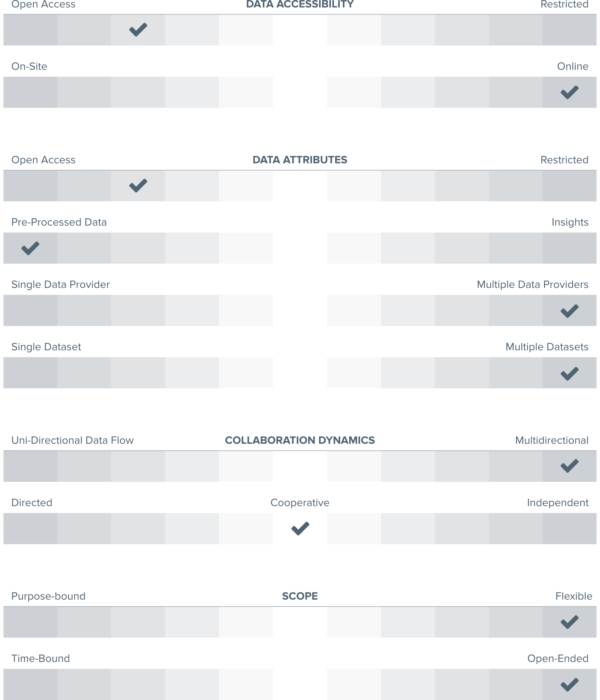
Task: Click the checkmark below Cooperative
Action: 300,529
